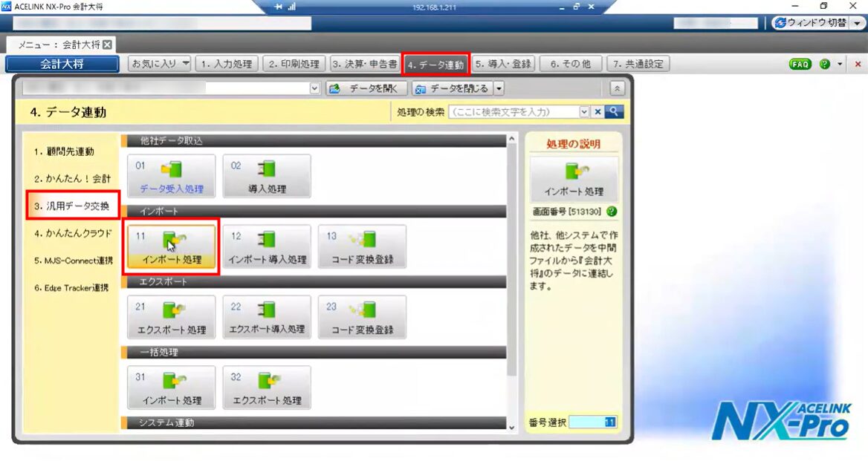
Task: Open 01 データ受入処理 icon
Action: click(x=171, y=176)
